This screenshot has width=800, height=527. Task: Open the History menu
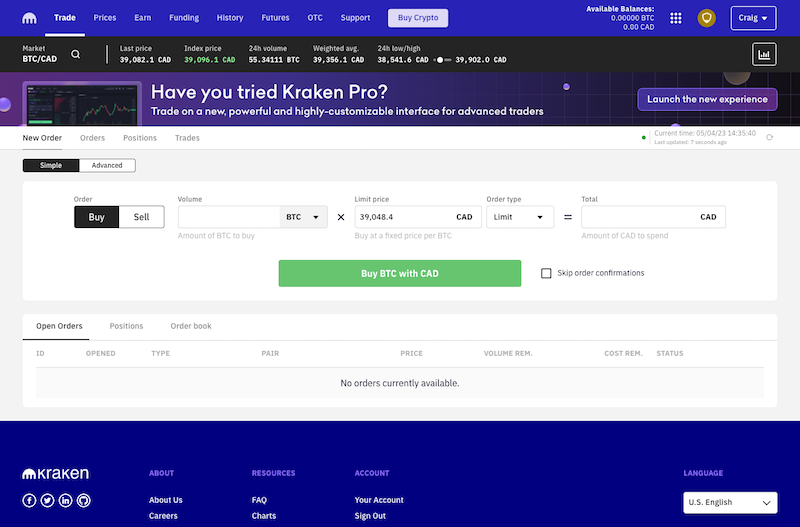[230, 18]
